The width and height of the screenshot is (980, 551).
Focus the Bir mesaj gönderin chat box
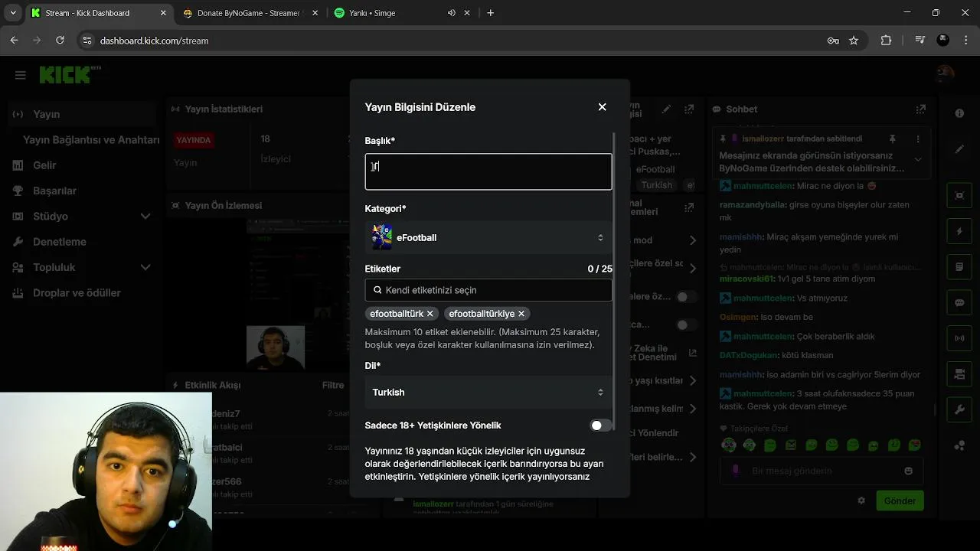(x=821, y=471)
